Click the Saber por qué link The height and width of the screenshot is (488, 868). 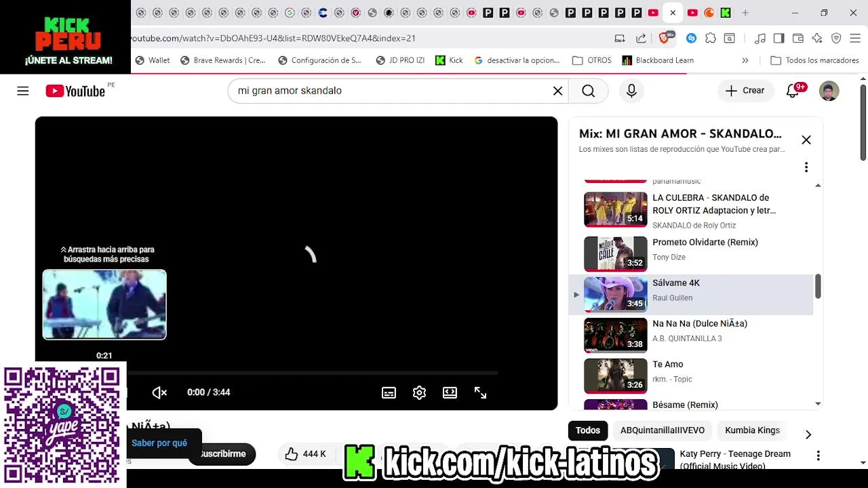tap(159, 443)
